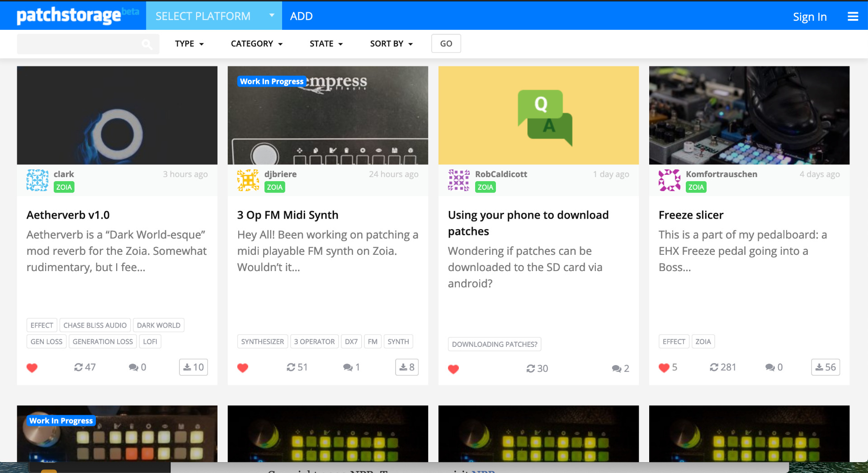Open comments icon on 3 Op FM Midi Synth
868x473 pixels.
348,367
